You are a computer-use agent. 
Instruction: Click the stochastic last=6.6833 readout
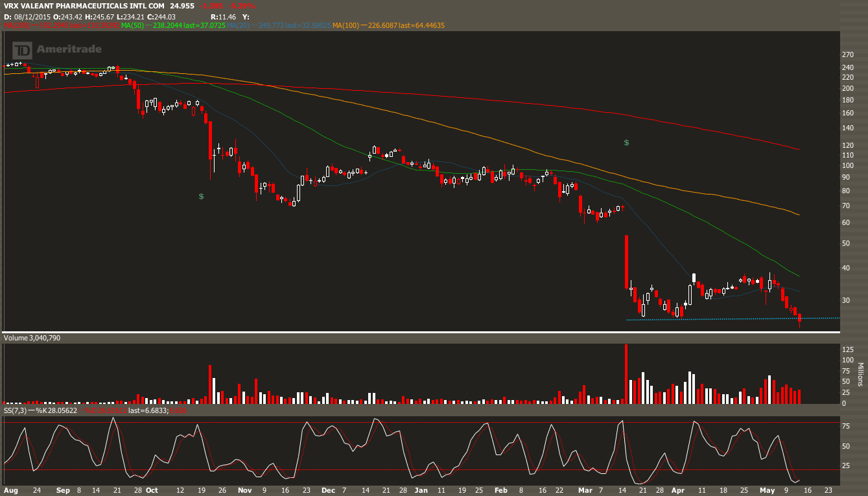pyautogui.click(x=148, y=410)
